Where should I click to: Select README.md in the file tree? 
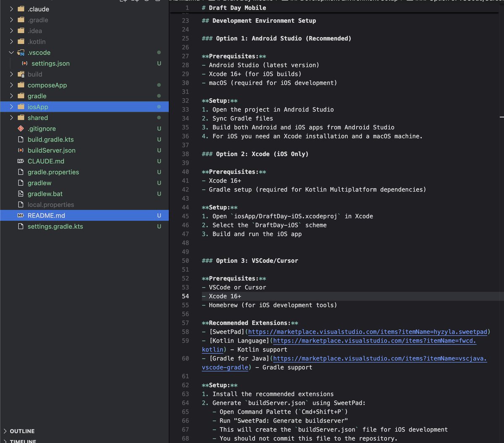[47, 216]
